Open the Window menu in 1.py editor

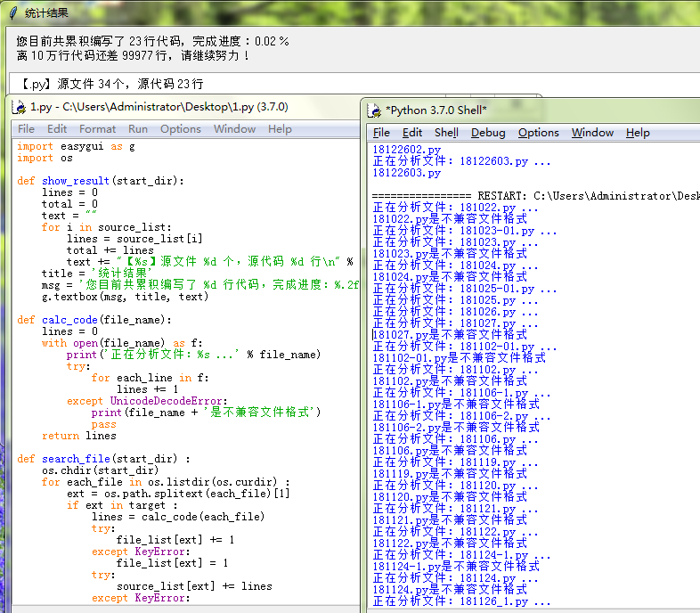coord(234,128)
